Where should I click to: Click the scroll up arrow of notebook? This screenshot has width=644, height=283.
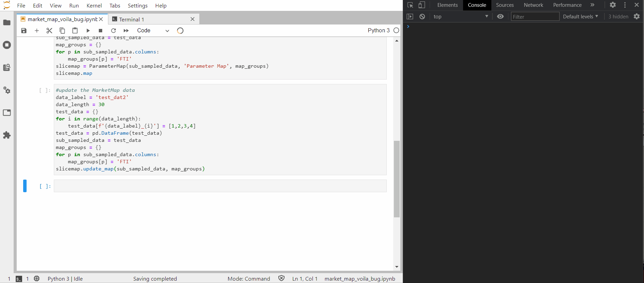(x=397, y=41)
